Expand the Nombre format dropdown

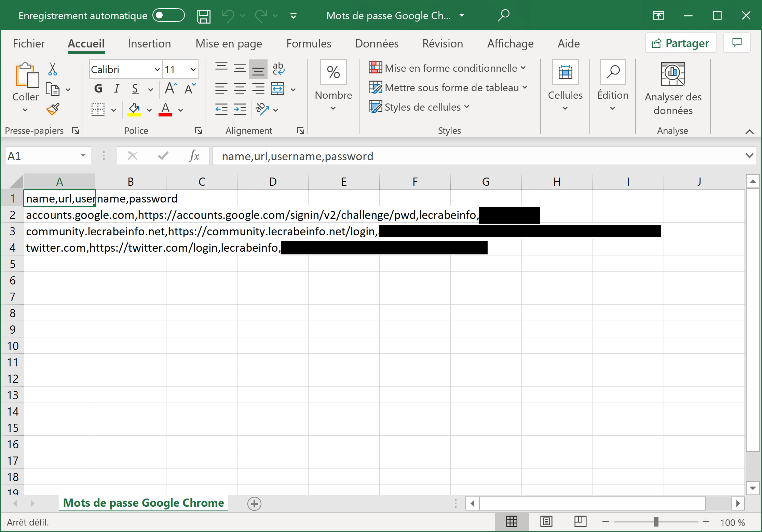click(333, 109)
